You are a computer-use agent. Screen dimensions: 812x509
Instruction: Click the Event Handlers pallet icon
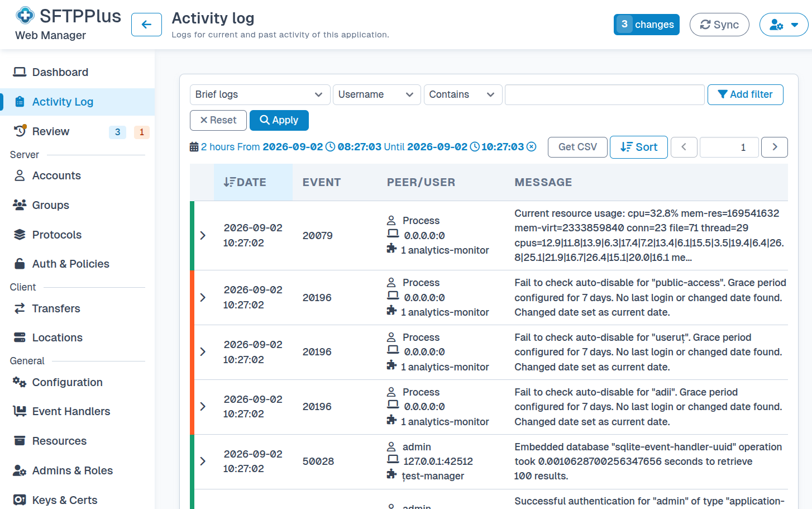click(20, 411)
